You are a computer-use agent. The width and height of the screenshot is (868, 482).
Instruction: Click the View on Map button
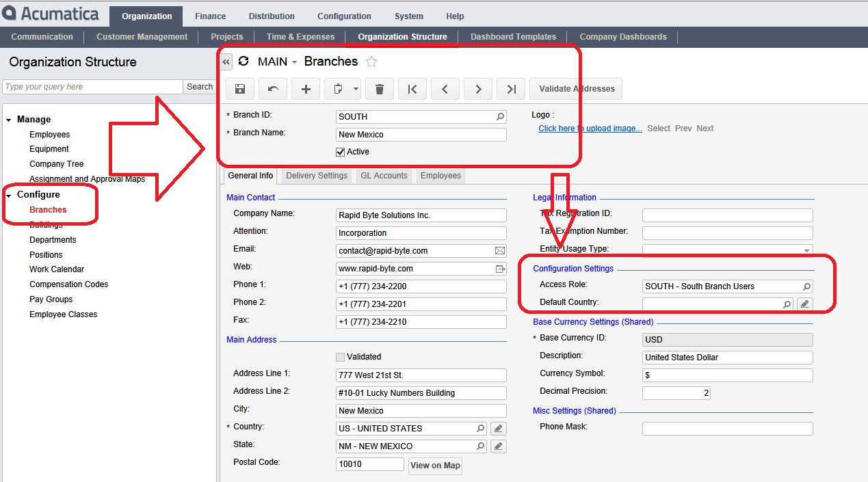[435, 466]
